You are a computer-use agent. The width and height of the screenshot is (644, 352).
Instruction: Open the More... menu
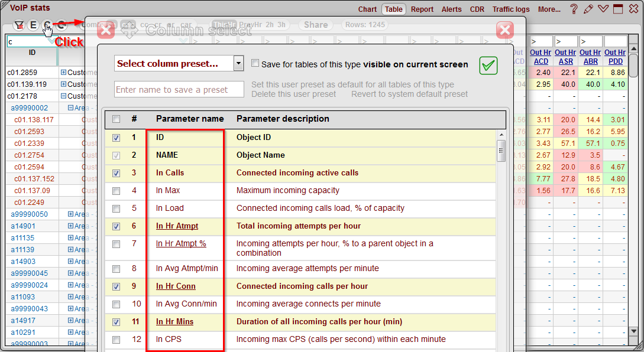[x=549, y=9]
